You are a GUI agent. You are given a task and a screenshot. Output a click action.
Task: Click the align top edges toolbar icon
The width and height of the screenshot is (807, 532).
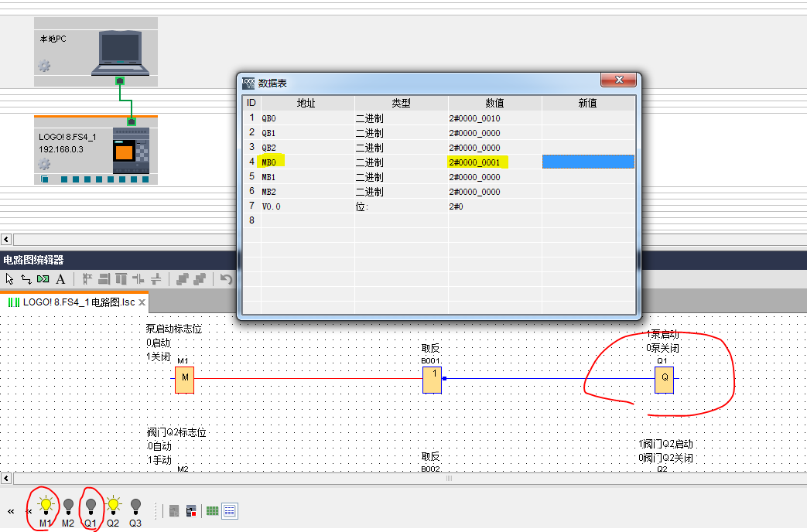[121, 279]
